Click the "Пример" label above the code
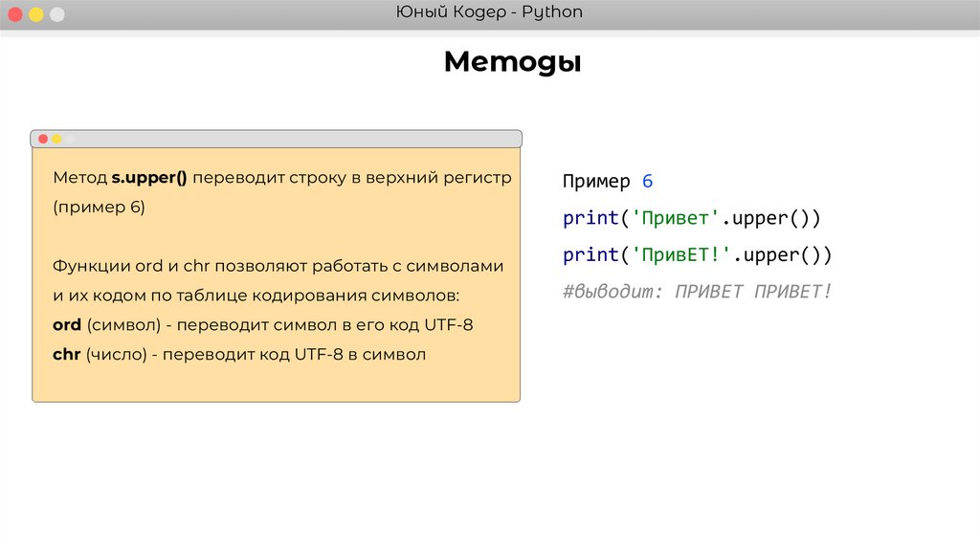 coord(596,182)
